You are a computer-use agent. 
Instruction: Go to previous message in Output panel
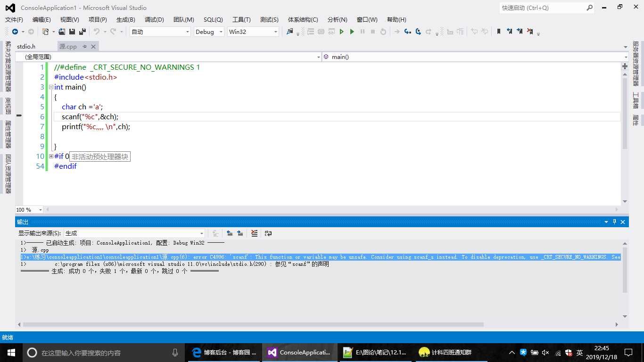coord(230,233)
